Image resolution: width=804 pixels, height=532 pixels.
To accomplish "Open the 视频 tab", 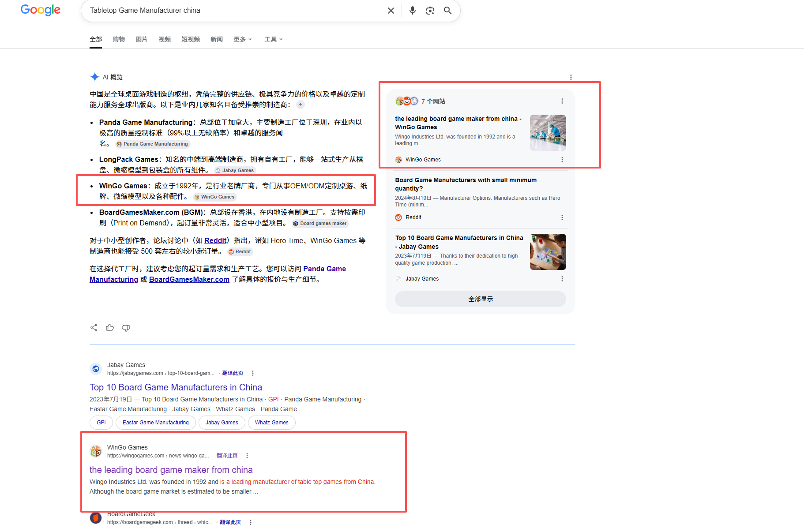I will coord(165,39).
